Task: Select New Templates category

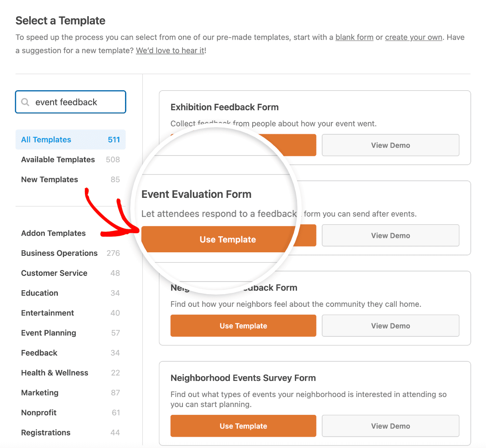Action: (71, 179)
